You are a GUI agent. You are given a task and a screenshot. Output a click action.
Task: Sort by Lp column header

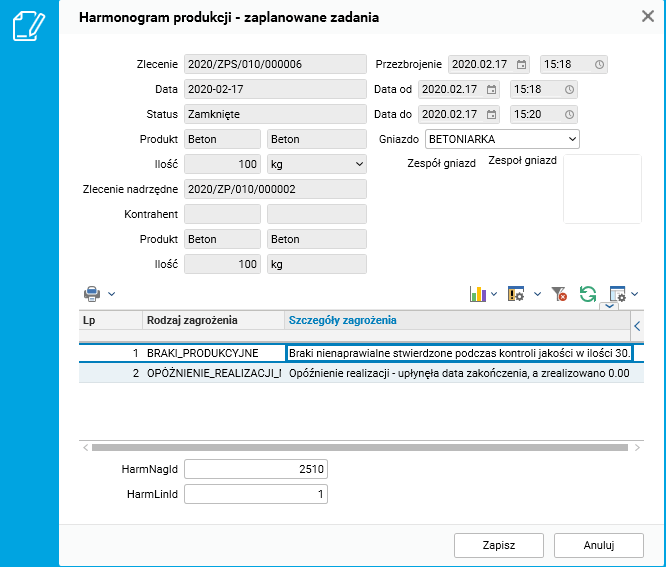coord(110,320)
